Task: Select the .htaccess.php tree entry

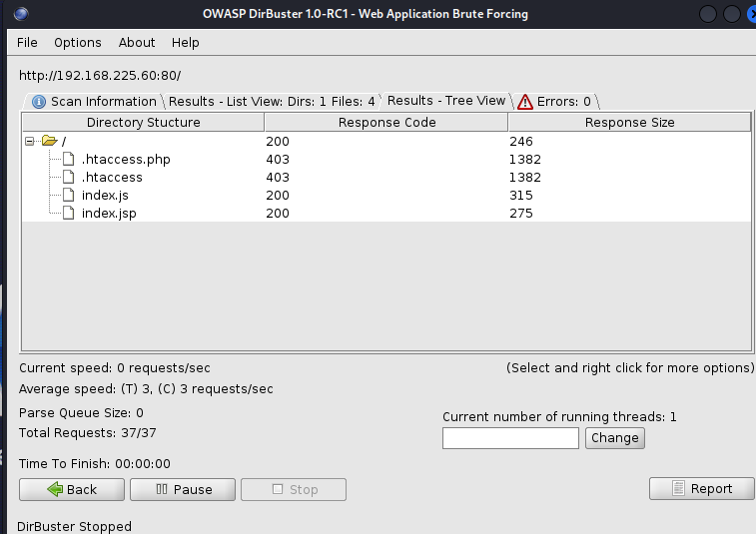Action: pos(126,160)
